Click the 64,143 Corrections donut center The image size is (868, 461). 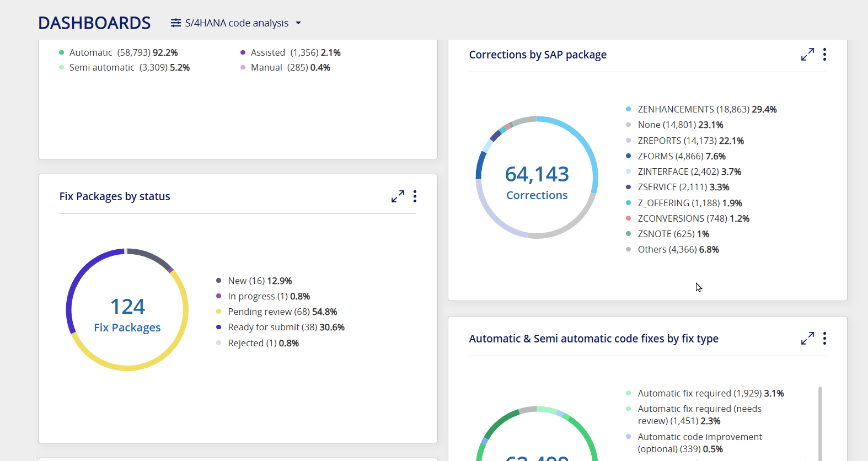point(537,183)
